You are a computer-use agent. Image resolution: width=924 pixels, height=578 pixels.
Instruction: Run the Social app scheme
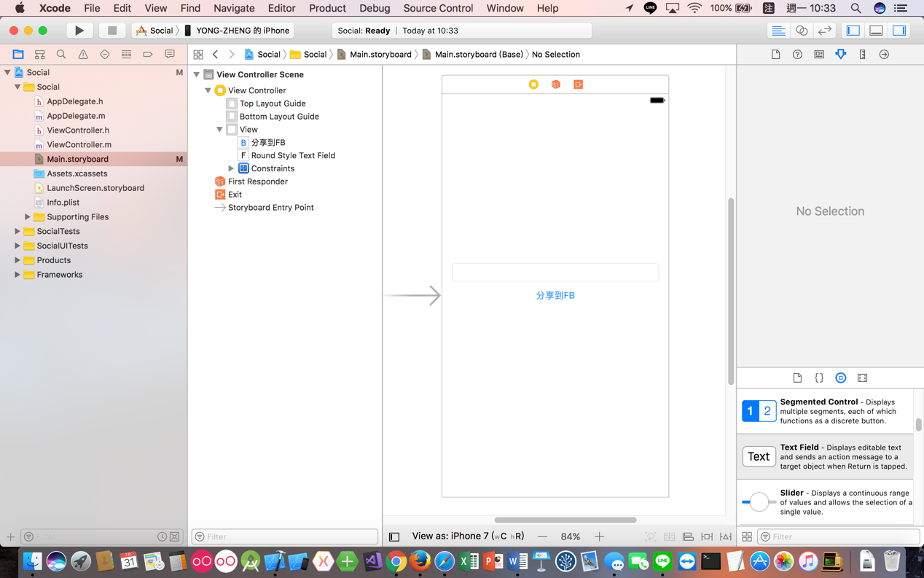(x=82, y=30)
